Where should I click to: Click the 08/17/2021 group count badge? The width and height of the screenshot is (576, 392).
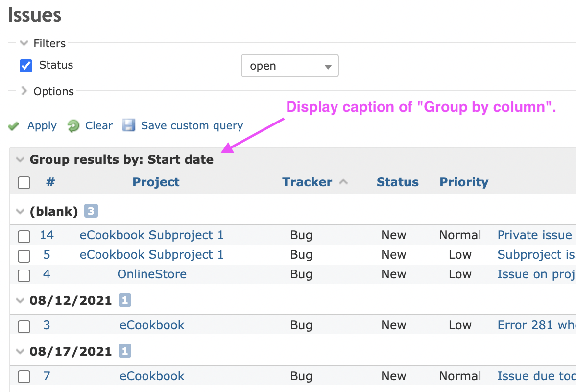point(125,351)
